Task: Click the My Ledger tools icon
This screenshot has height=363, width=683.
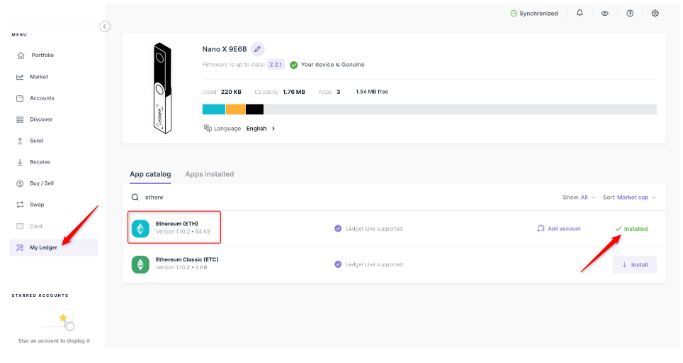Action: click(x=20, y=248)
